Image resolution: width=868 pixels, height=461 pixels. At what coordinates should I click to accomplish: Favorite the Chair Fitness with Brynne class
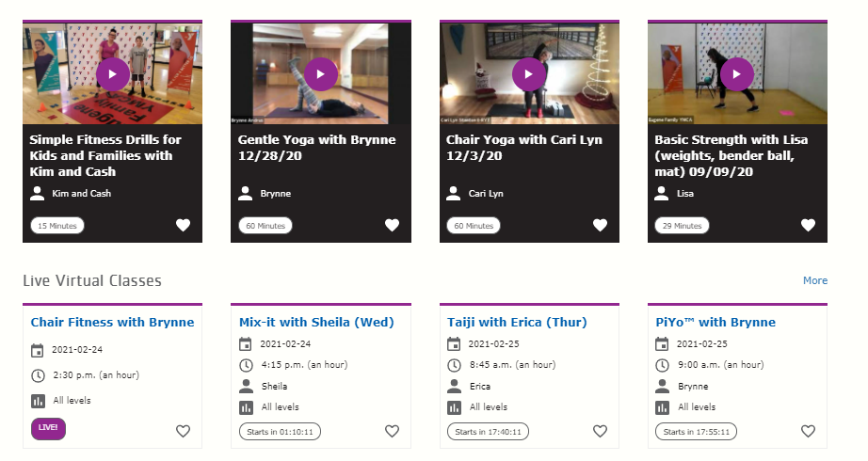[183, 431]
